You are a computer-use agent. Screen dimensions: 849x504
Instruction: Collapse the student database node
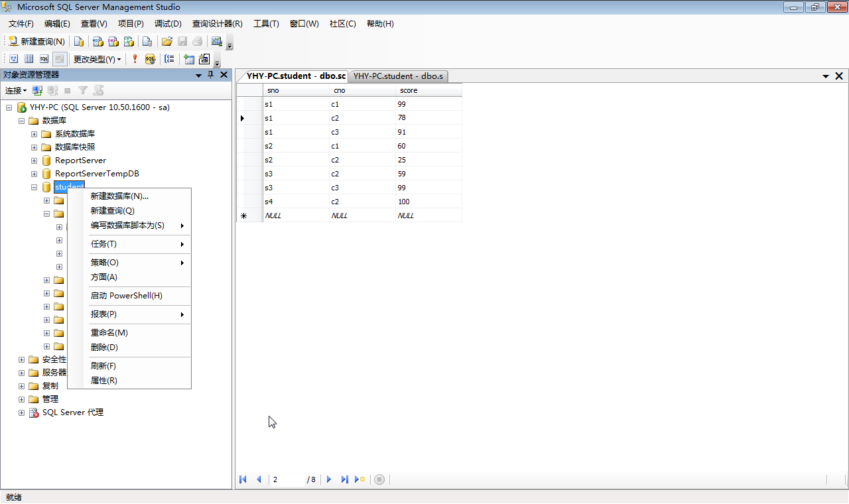pyautogui.click(x=34, y=187)
